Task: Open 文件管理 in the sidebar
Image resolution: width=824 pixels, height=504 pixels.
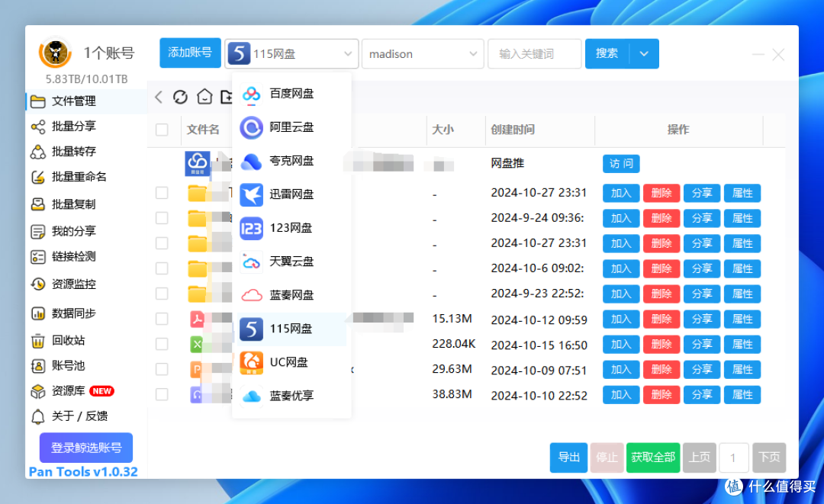Action: 87,101
